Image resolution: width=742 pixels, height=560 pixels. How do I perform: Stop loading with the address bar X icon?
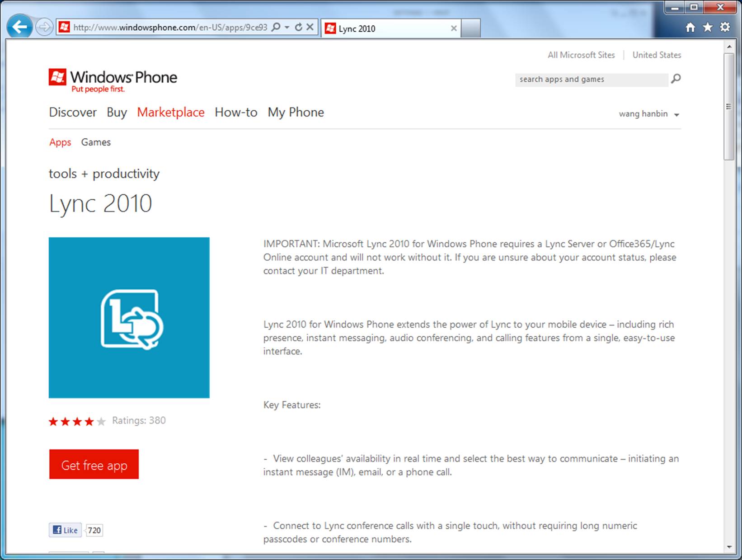pyautogui.click(x=310, y=27)
